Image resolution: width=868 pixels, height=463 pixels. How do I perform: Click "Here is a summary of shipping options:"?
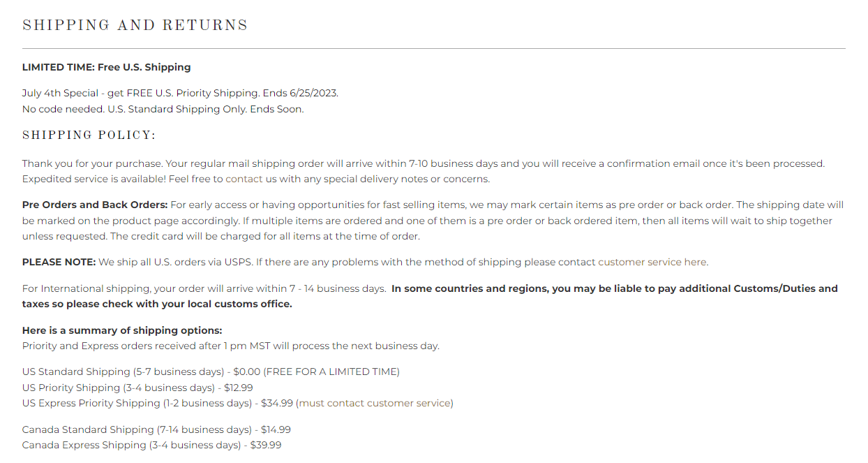coord(122,330)
